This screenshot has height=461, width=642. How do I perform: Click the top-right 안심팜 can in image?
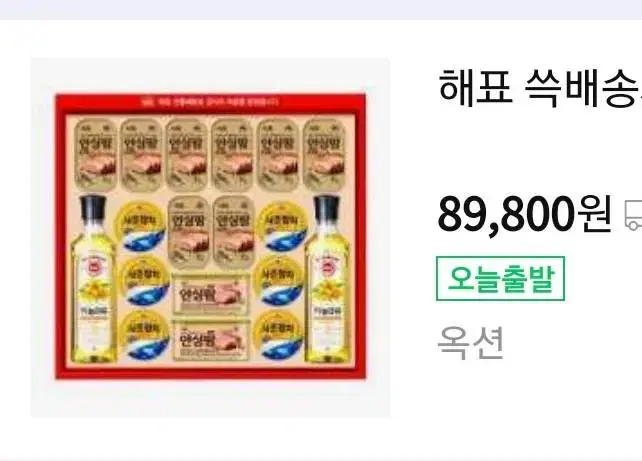point(324,155)
